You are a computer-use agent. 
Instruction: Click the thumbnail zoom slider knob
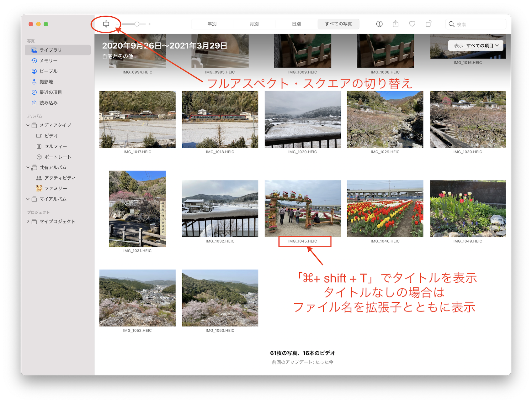(137, 24)
